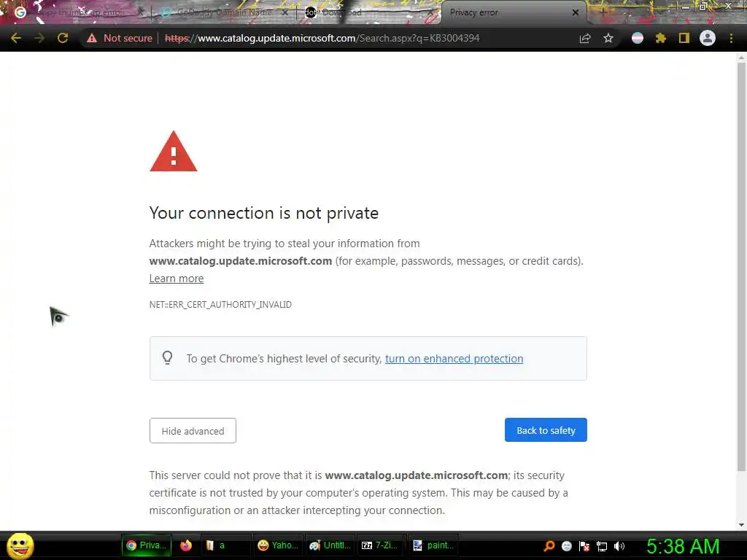This screenshot has height=560, width=747.
Task: Click the 5:38 AM taskbar clock
Action: (x=683, y=546)
